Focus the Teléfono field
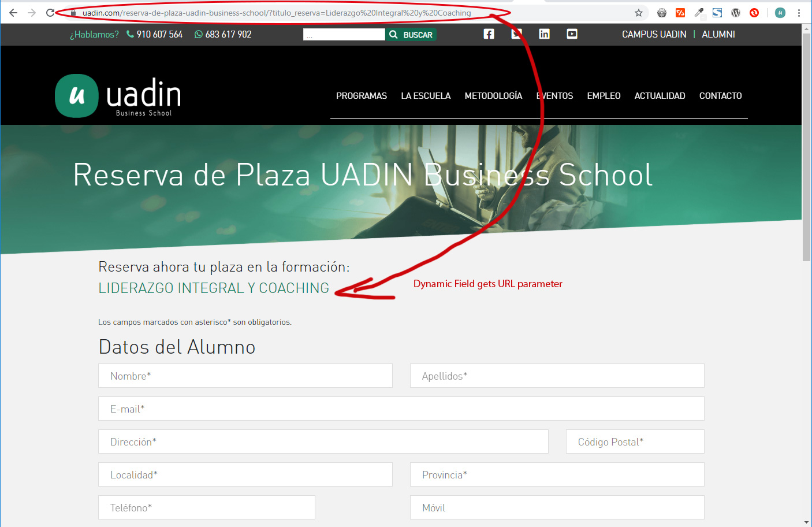Viewport: 812px width, 527px height. click(207, 507)
